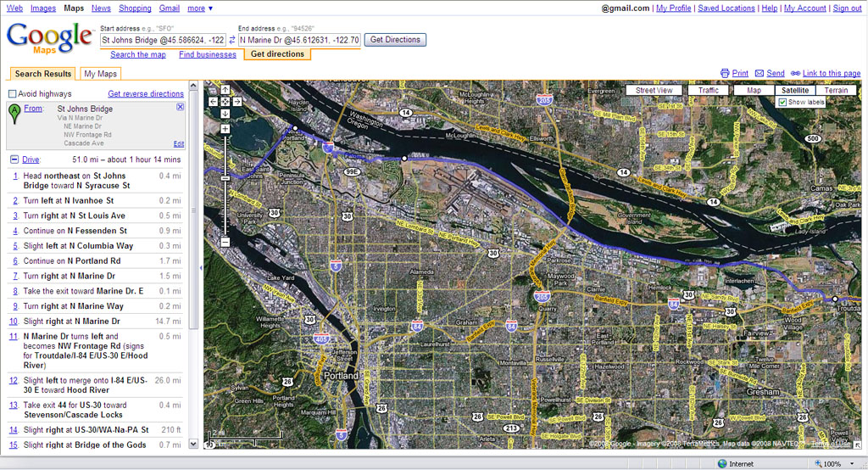Click the green A marker icon

(14, 113)
